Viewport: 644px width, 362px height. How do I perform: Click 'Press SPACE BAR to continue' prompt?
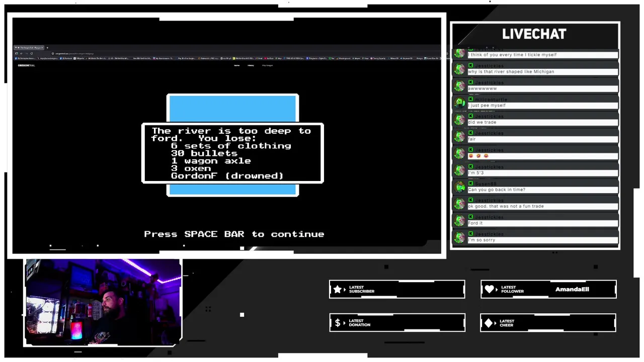[x=234, y=234]
